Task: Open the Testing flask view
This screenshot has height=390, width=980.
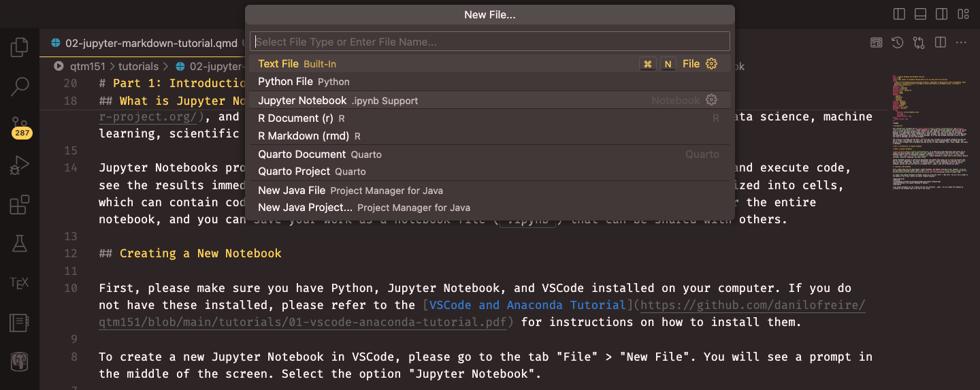Action: (x=20, y=243)
